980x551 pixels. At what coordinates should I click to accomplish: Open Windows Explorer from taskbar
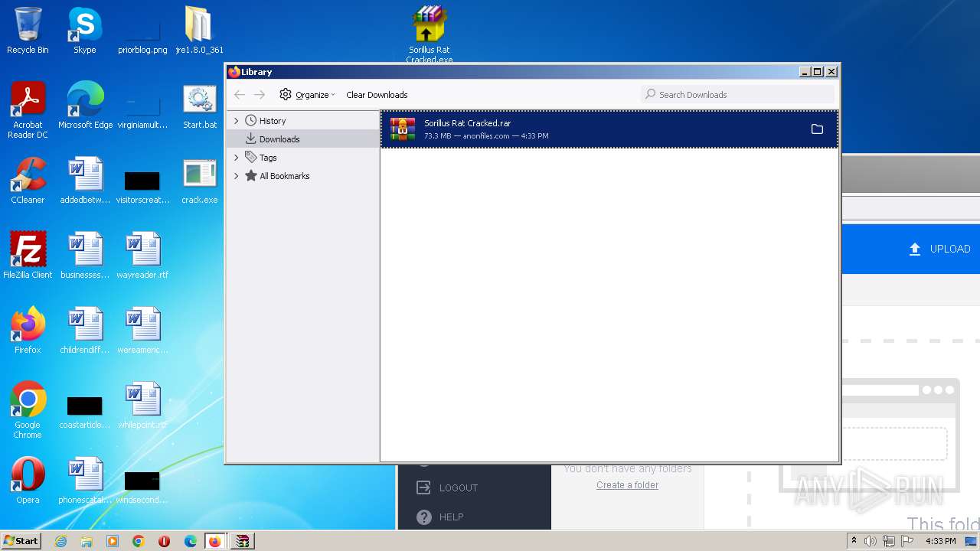87,541
